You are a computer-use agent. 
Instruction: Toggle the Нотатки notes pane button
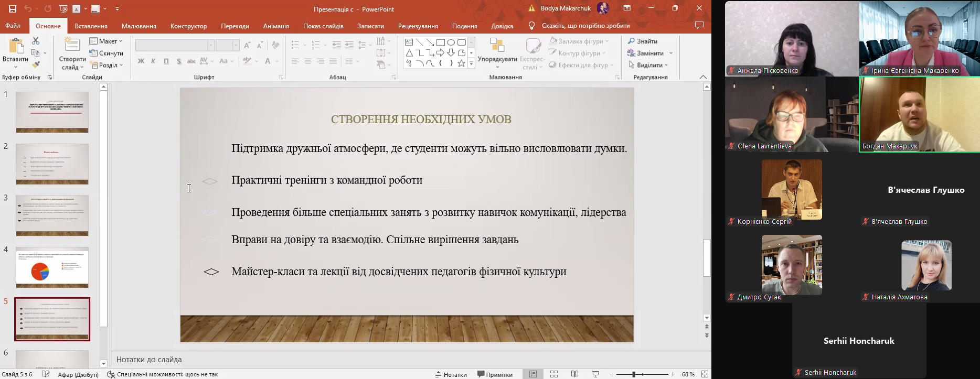(x=451, y=374)
